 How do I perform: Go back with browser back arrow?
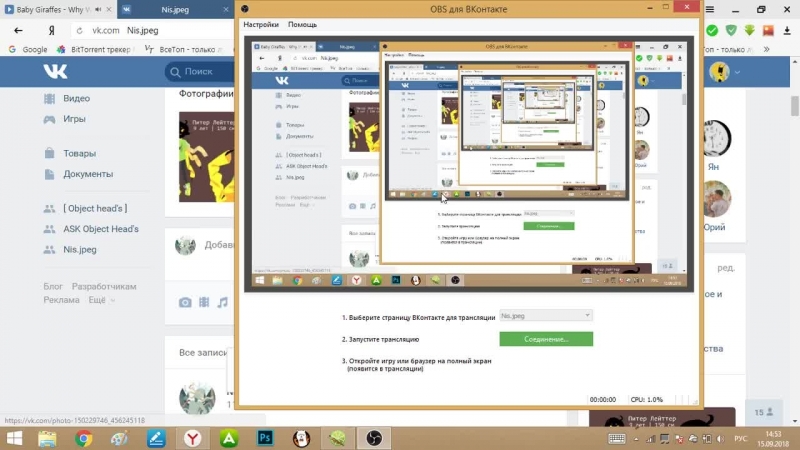click(x=18, y=31)
